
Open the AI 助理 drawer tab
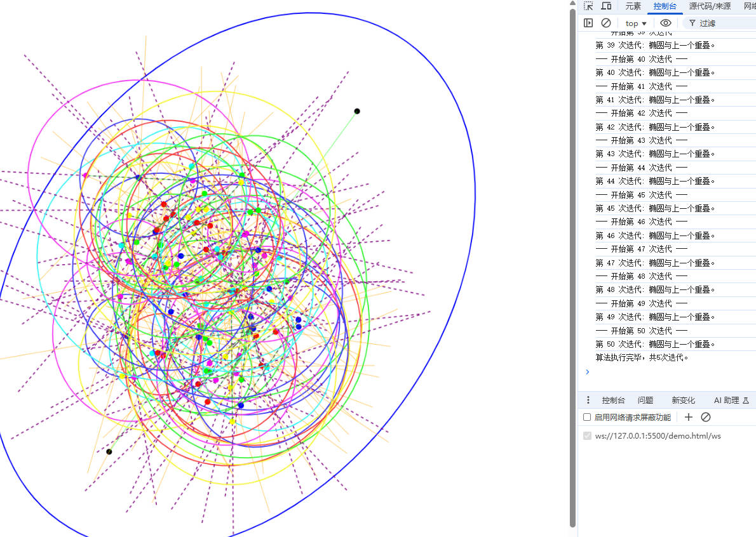[x=731, y=401]
